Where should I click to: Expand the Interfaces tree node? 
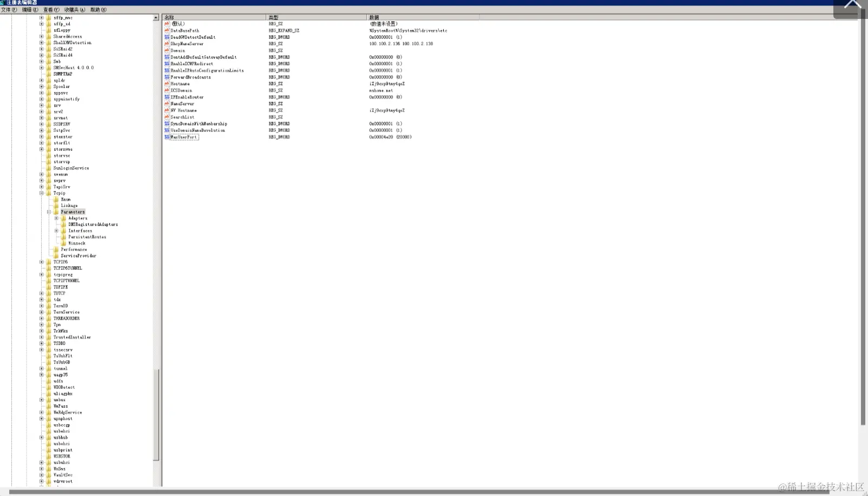coord(56,231)
